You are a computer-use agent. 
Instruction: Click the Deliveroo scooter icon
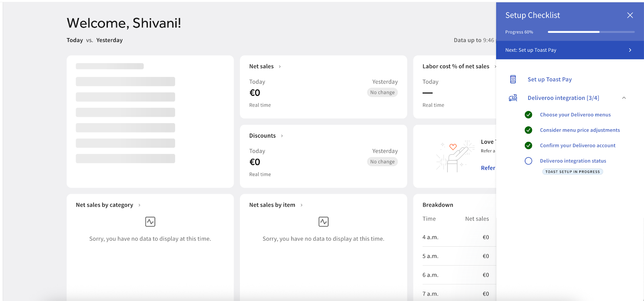(x=513, y=98)
